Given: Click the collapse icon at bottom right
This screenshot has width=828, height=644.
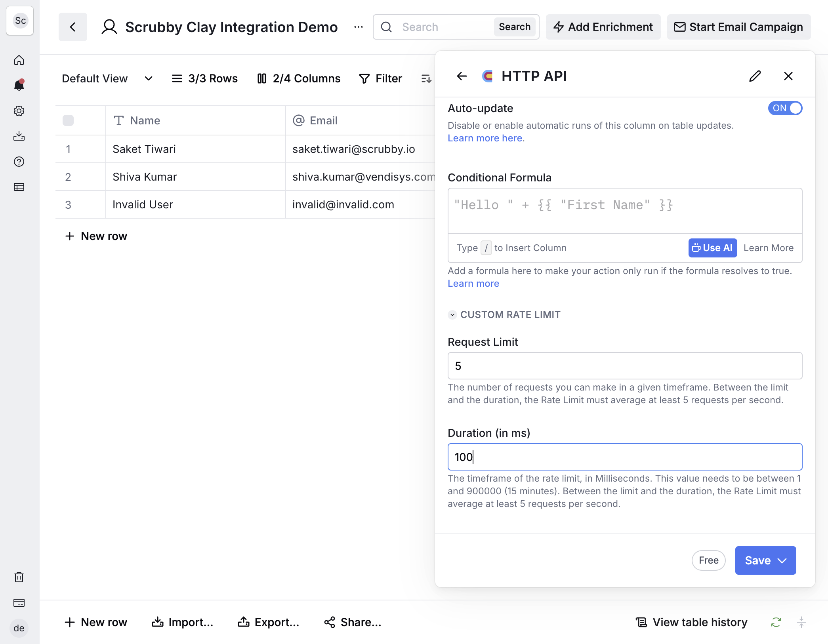Looking at the screenshot, I should [x=801, y=622].
